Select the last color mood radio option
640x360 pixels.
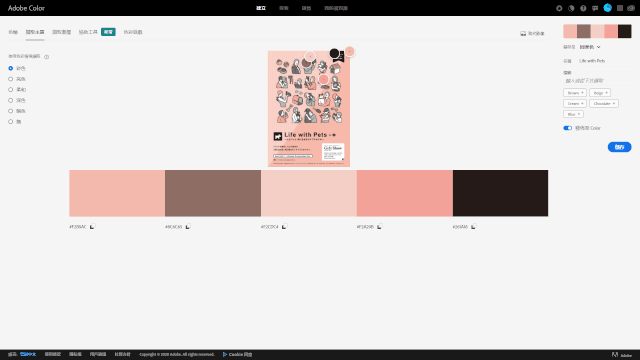click(11, 122)
